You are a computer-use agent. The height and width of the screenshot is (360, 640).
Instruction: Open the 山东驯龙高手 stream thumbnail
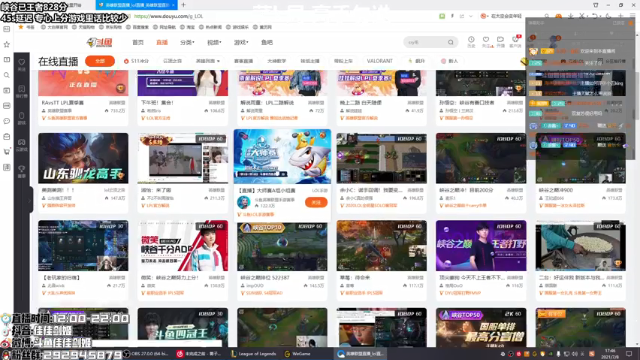pos(83,158)
